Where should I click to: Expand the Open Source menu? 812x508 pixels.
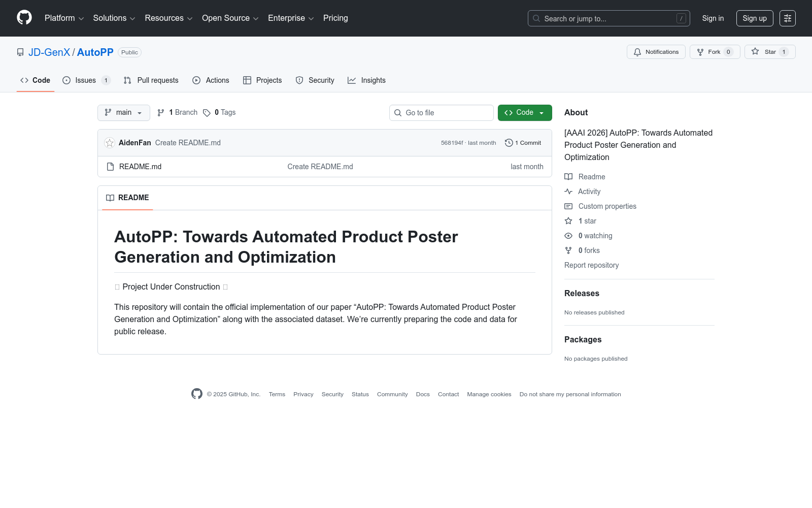[x=230, y=18]
